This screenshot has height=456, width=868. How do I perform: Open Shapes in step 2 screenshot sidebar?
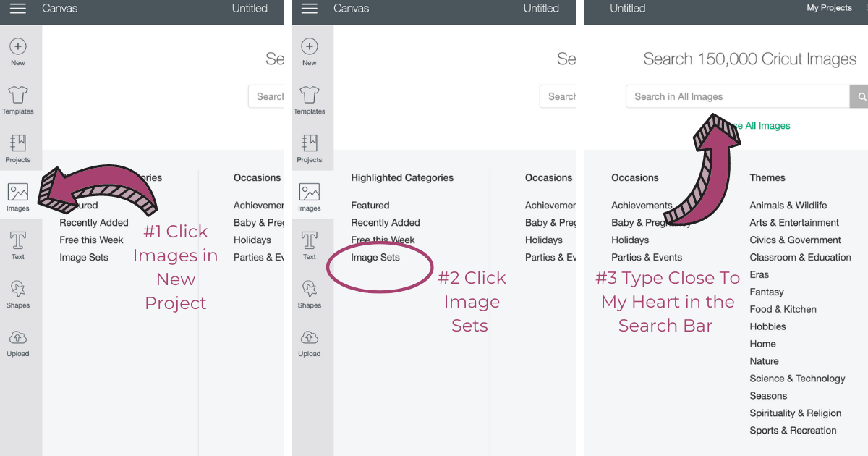pyautogui.click(x=310, y=295)
